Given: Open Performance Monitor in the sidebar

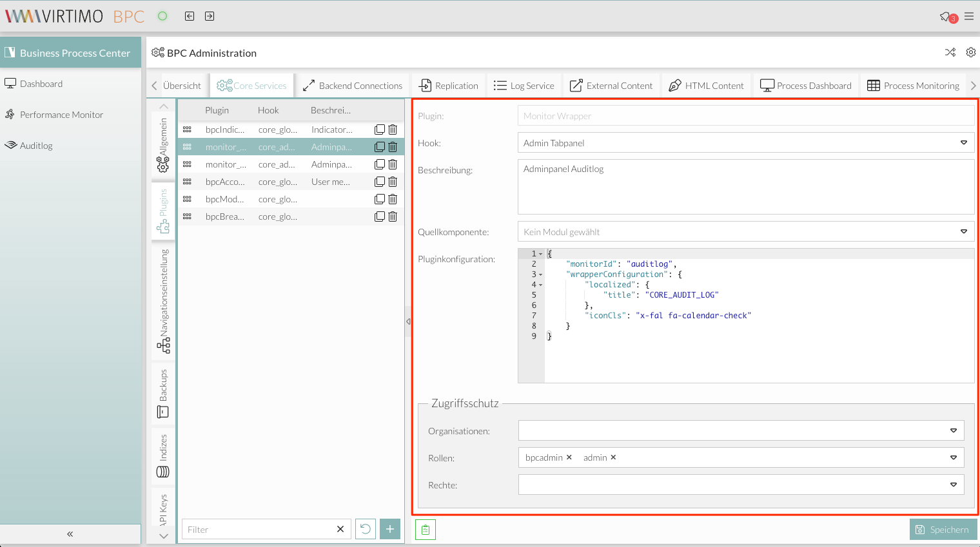Looking at the screenshot, I should [x=61, y=115].
